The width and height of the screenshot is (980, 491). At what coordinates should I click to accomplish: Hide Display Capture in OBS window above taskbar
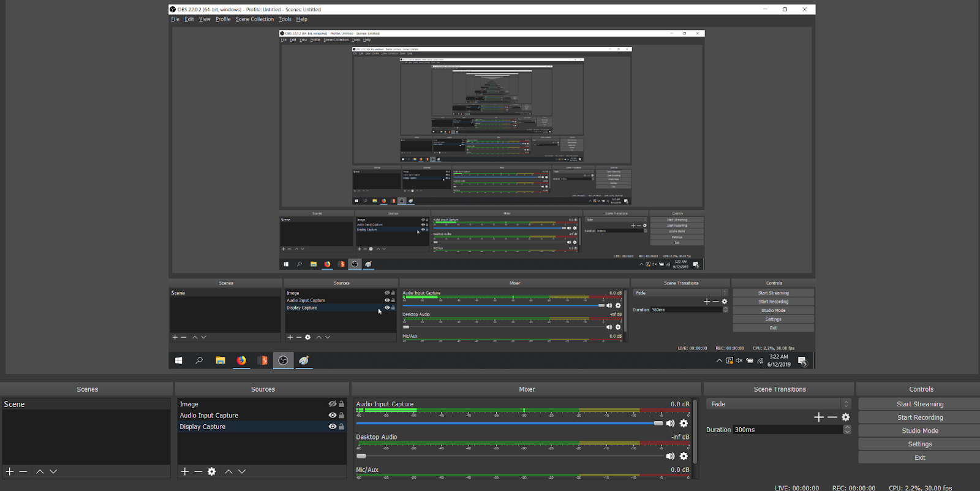(x=386, y=308)
